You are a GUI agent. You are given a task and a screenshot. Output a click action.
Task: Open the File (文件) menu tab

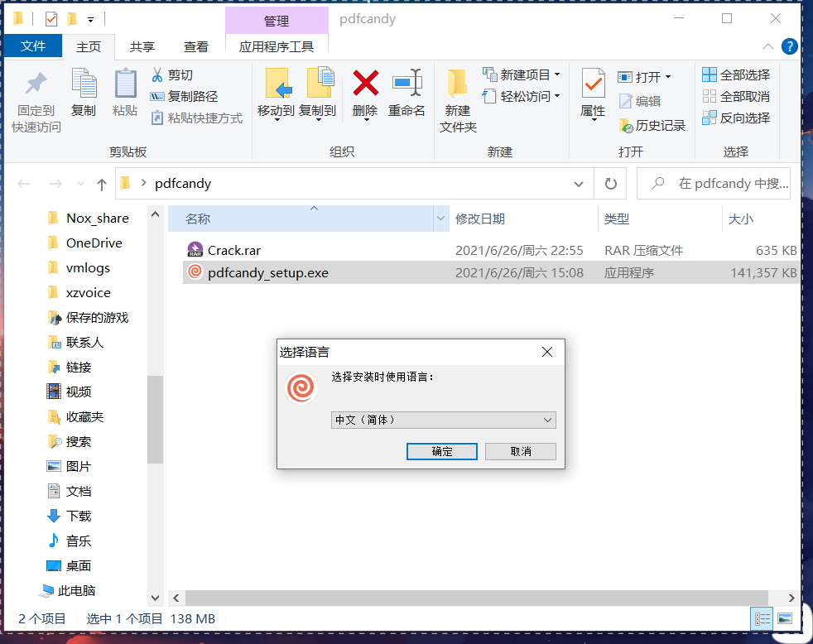point(33,46)
